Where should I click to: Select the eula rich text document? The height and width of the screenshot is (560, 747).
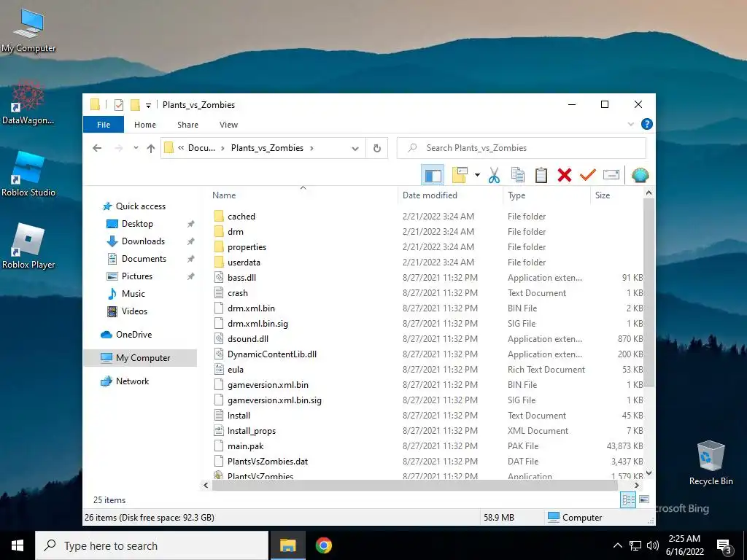click(x=236, y=370)
